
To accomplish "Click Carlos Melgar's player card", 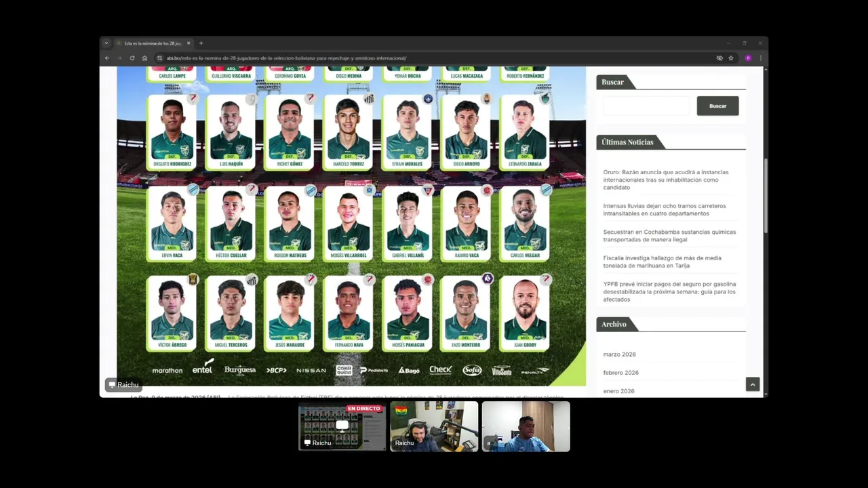I will coord(525,223).
